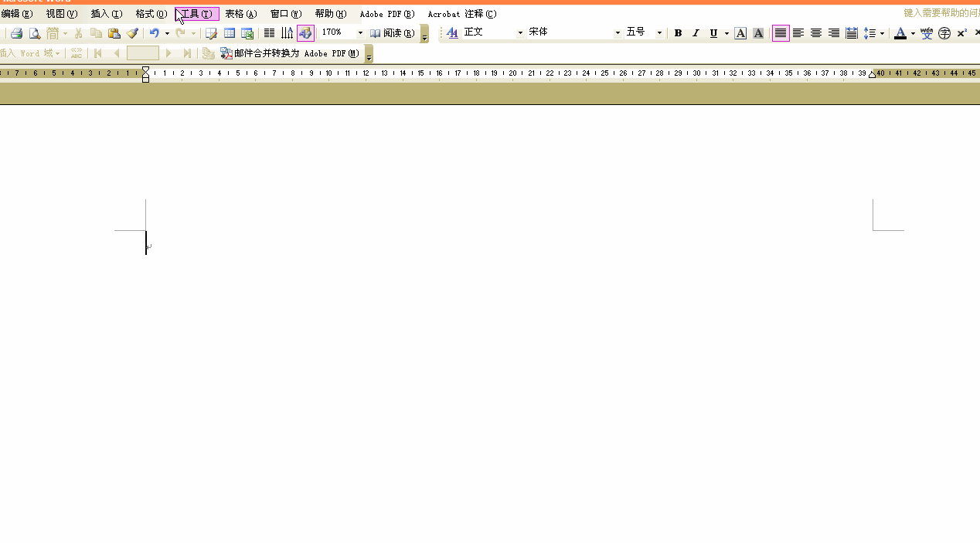Open the 表格 (Table) menu
The width and height of the screenshot is (980, 543).
(x=241, y=14)
